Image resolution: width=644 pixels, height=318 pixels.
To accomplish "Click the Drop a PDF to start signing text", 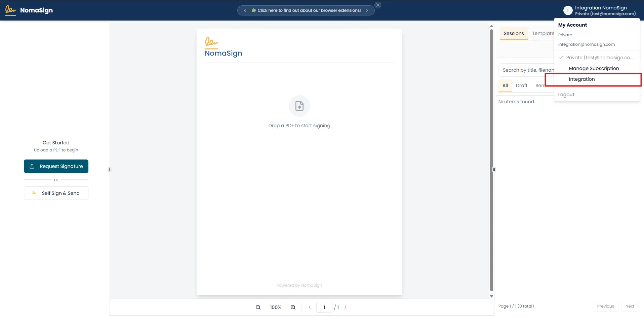I will (x=299, y=126).
